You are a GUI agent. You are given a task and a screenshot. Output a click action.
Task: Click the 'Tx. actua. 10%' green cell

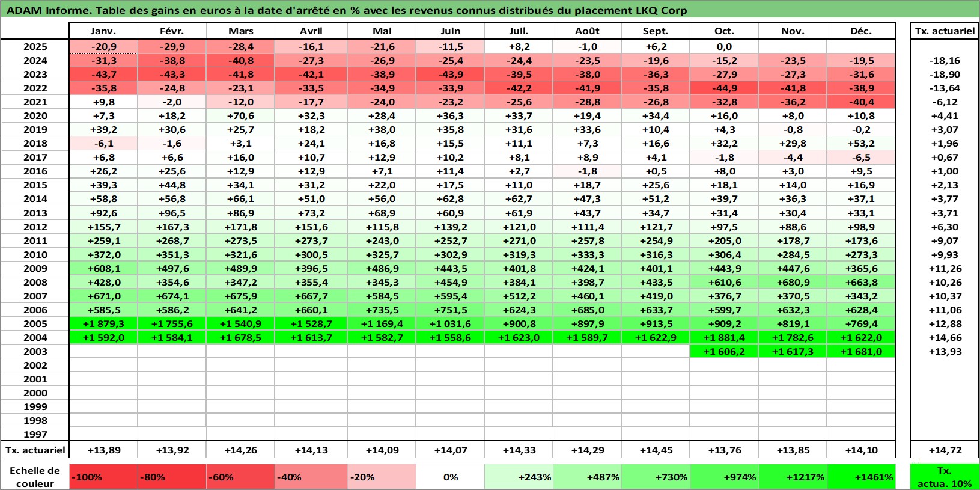tap(945, 477)
